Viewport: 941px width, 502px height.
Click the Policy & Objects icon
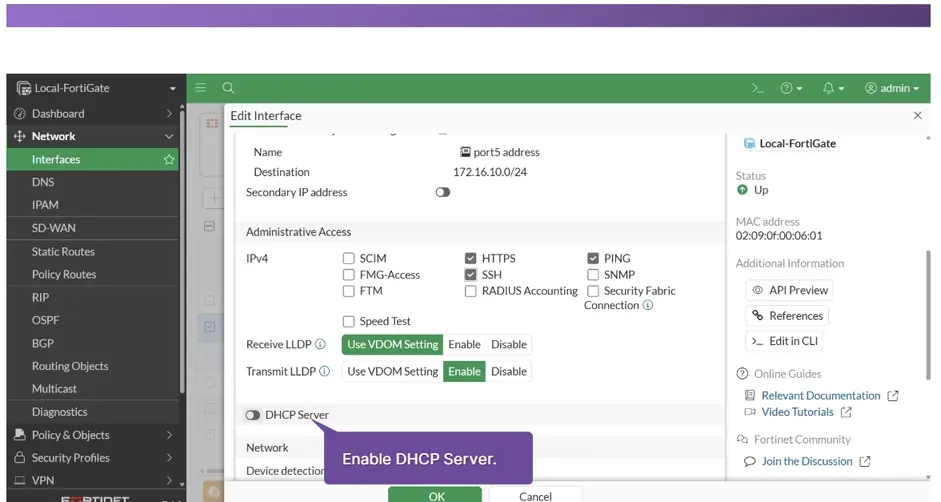(20, 434)
